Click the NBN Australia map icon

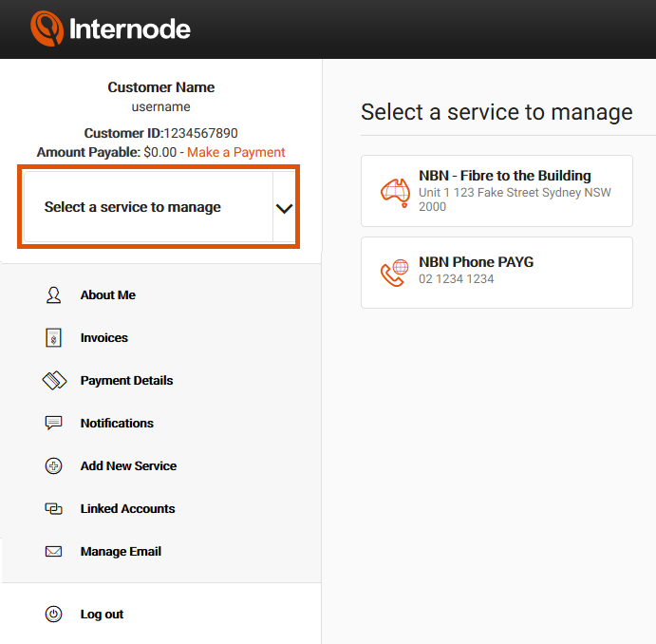395,193
